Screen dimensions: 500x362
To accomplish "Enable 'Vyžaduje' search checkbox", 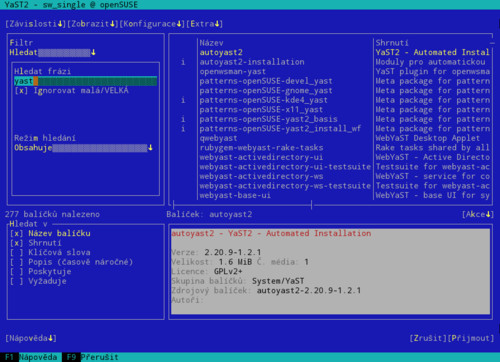I will 38,281.
